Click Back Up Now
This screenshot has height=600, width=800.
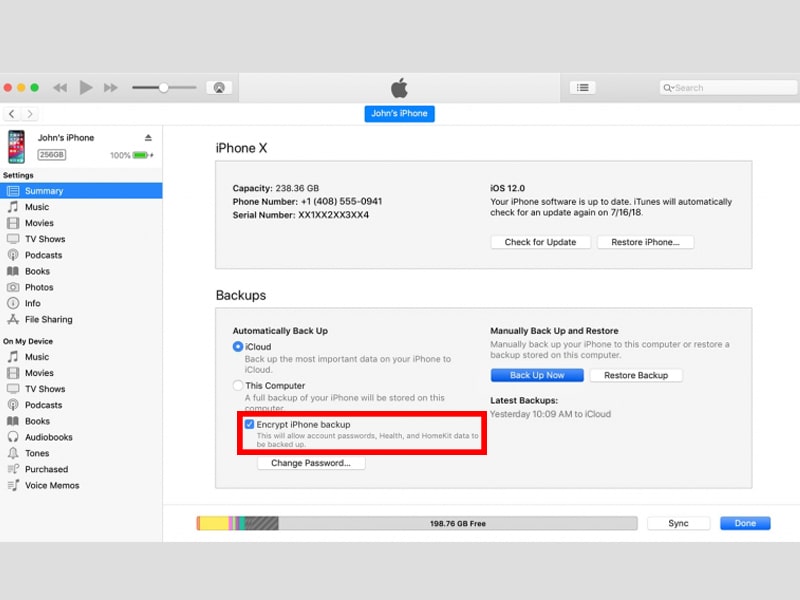(x=537, y=376)
